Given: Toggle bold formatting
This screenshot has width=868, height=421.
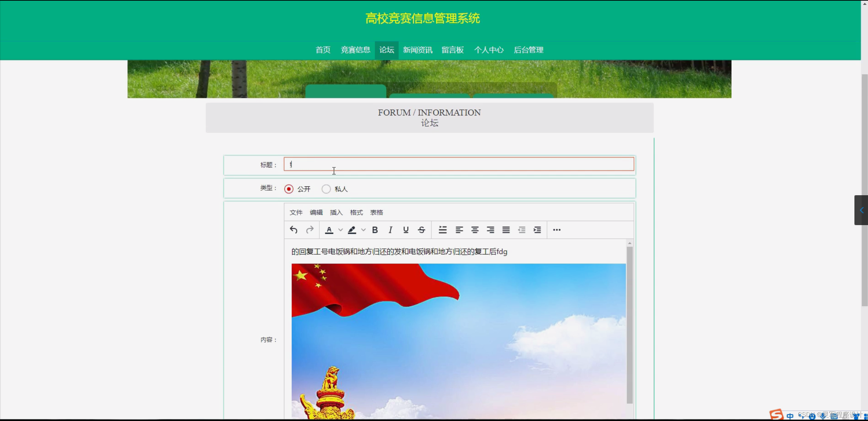Looking at the screenshot, I should pos(375,230).
